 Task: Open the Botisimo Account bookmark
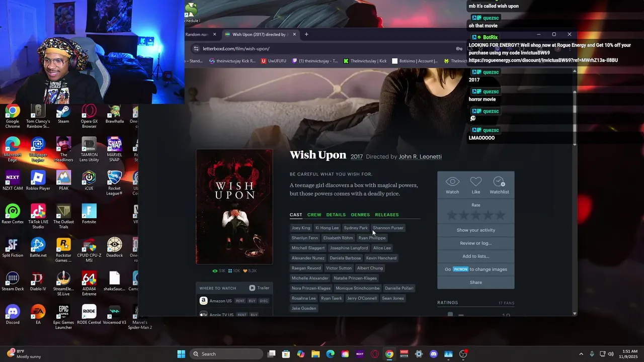415,61
